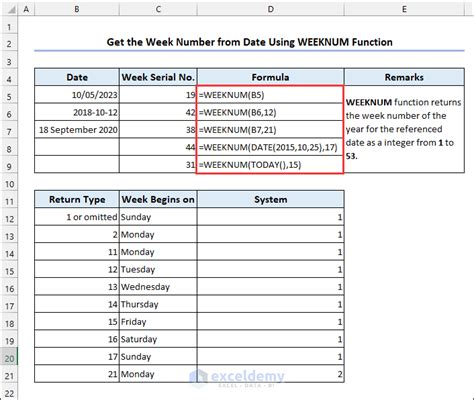
Task: Select week serial value 19
Action: tap(158, 95)
